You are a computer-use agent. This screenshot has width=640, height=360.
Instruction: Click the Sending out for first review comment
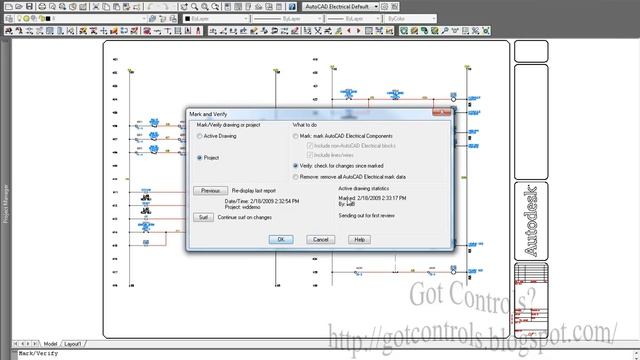tap(366, 216)
